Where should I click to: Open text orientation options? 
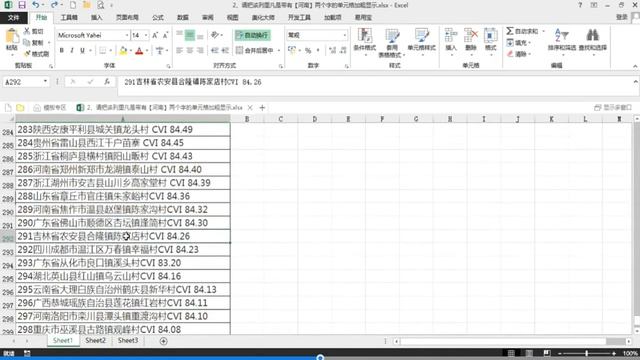point(216,36)
